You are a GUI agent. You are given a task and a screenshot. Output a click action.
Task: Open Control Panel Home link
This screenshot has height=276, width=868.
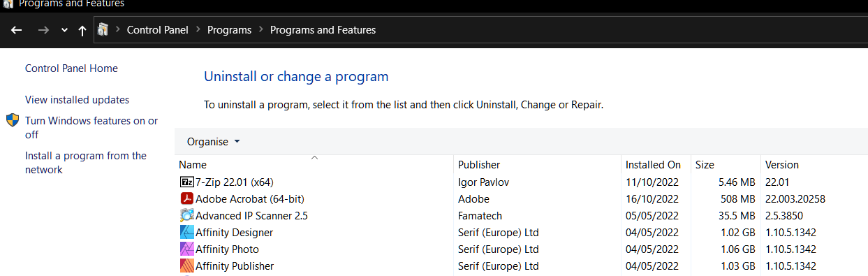click(71, 68)
